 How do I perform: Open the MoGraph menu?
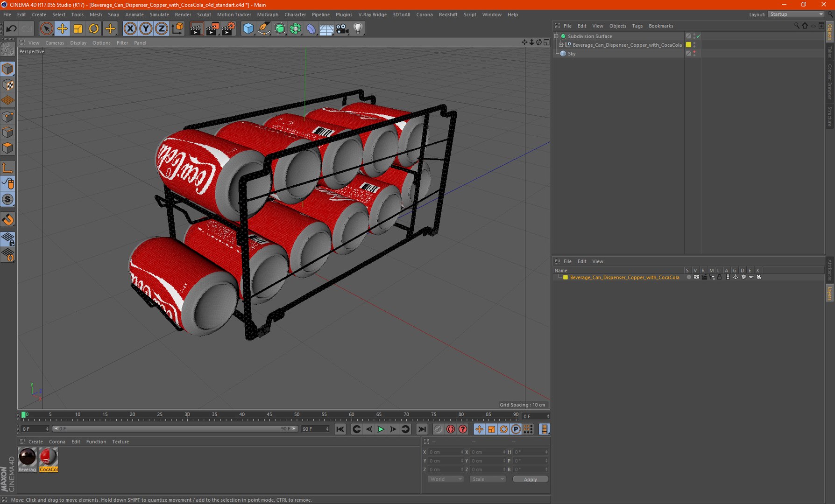(x=268, y=14)
